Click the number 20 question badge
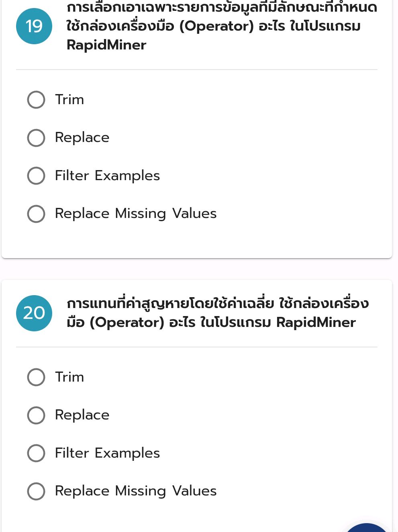 click(34, 313)
